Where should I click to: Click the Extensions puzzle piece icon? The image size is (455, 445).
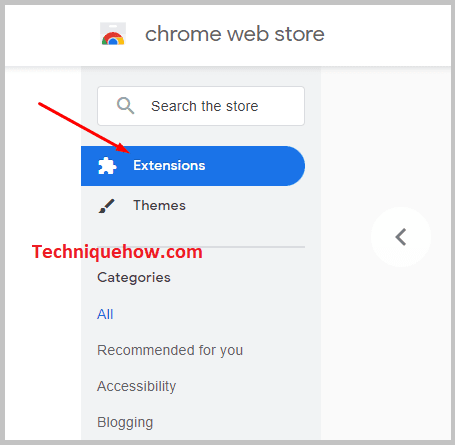[107, 166]
